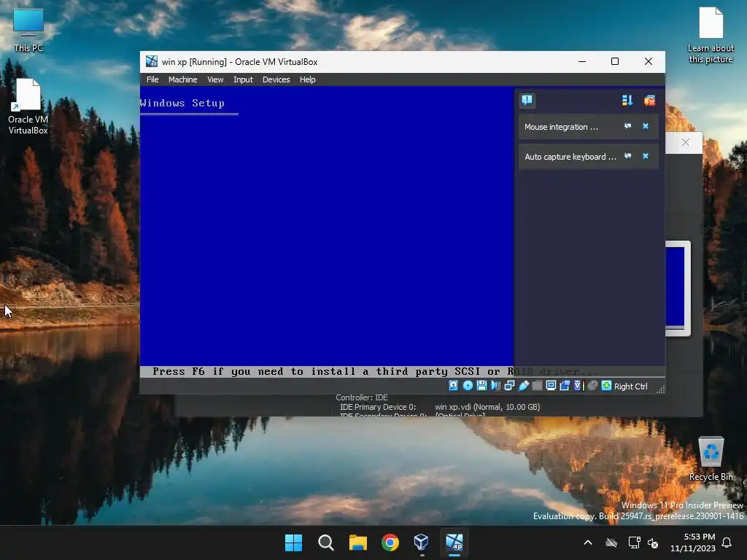Click the 'Controller: IDE' storage text
The height and width of the screenshot is (560, 747).
[x=362, y=397]
